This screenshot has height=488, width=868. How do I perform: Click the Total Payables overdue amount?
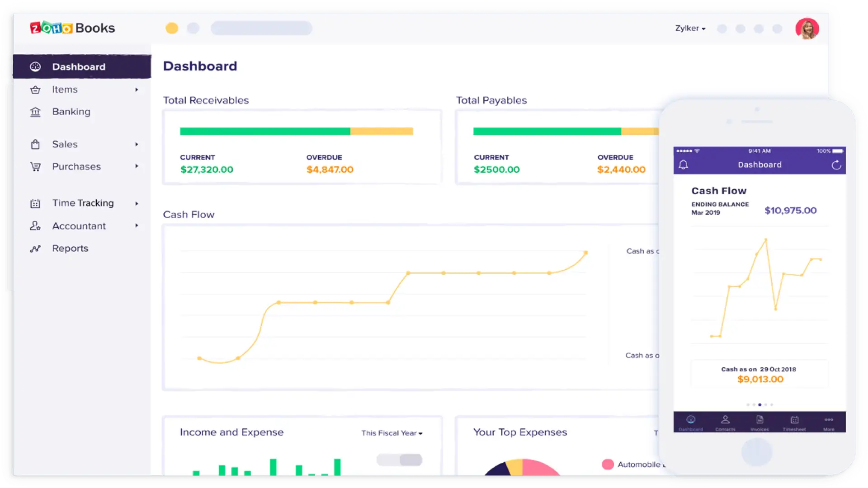click(x=621, y=169)
